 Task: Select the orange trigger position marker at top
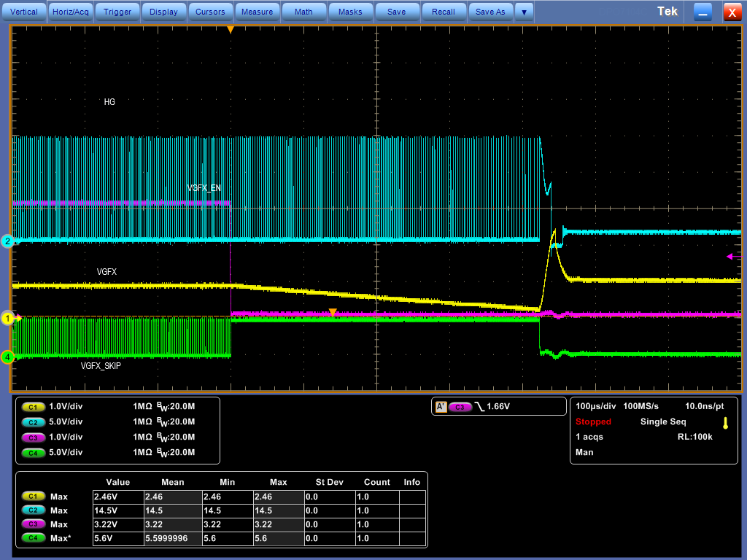coord(230,30)
